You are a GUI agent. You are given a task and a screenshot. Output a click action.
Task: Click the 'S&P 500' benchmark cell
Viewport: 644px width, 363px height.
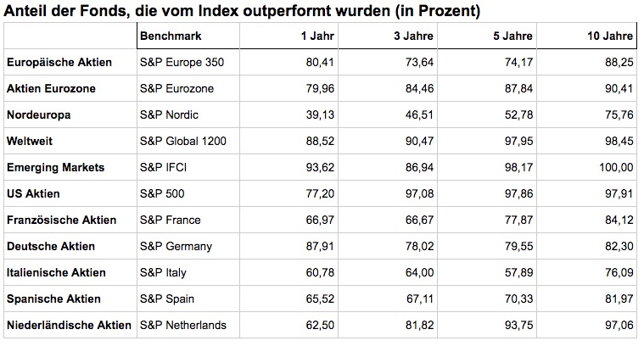click(161, 193)
